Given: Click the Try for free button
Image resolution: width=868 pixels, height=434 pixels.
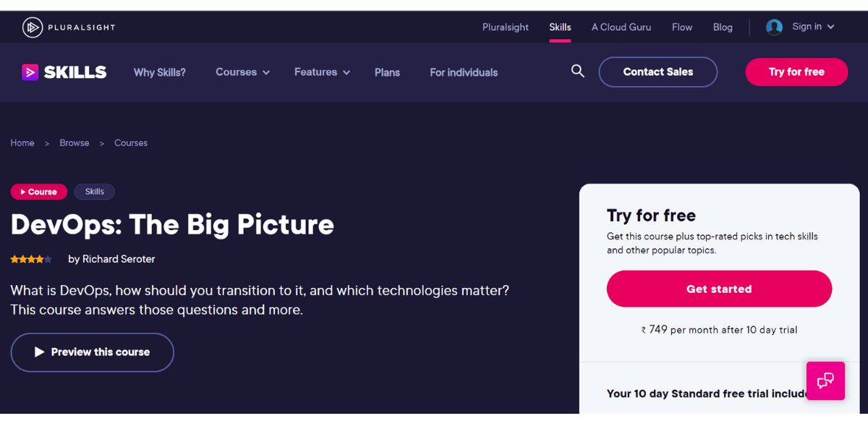Looking at the screenshot, I should [796, 72].
